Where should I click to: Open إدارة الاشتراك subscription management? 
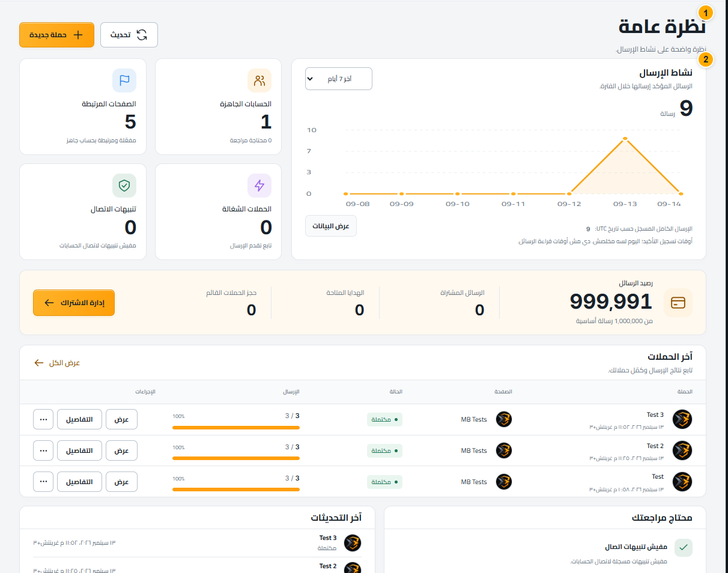[74, 303]
